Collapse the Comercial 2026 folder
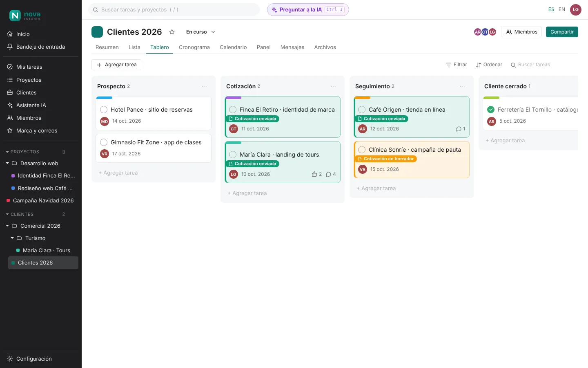Screen dimensions: 588x368 click(7, 226)
